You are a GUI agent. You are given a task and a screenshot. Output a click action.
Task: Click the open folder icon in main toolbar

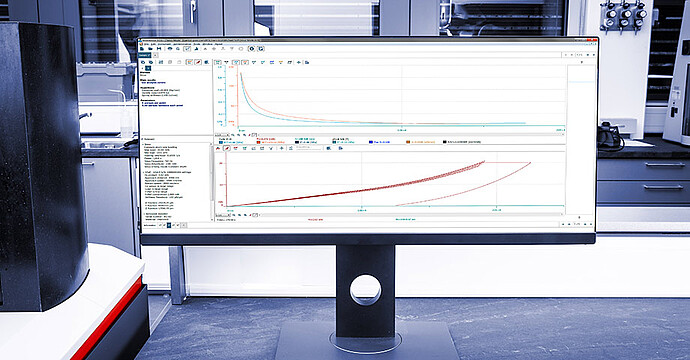(x=150, y=48)
